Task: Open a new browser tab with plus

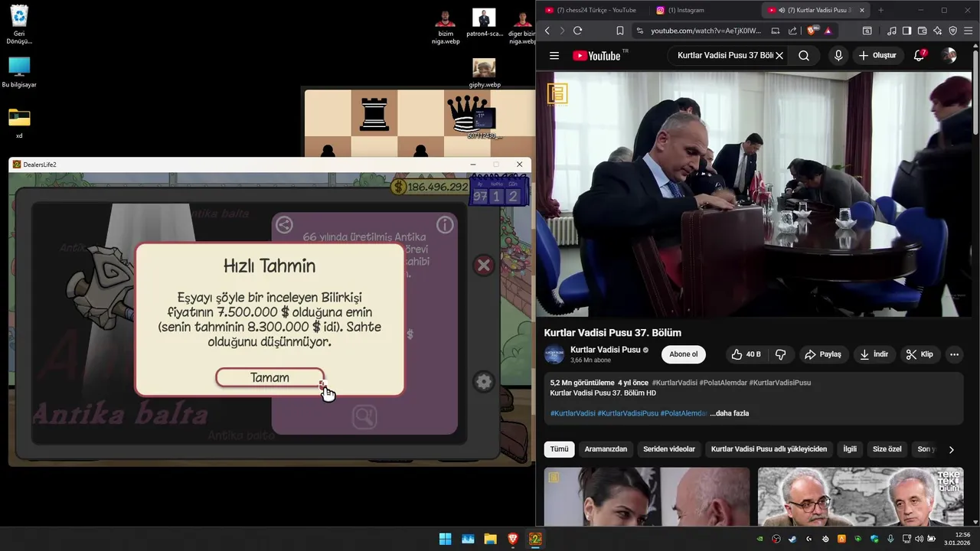Action: click(x=880, y=10)
